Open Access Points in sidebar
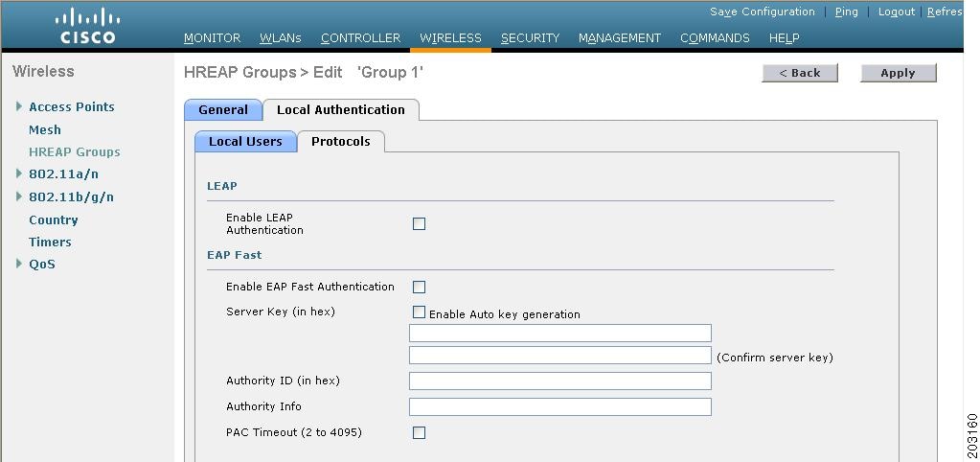This screenshot has height=462, width=980. [72, 107]
